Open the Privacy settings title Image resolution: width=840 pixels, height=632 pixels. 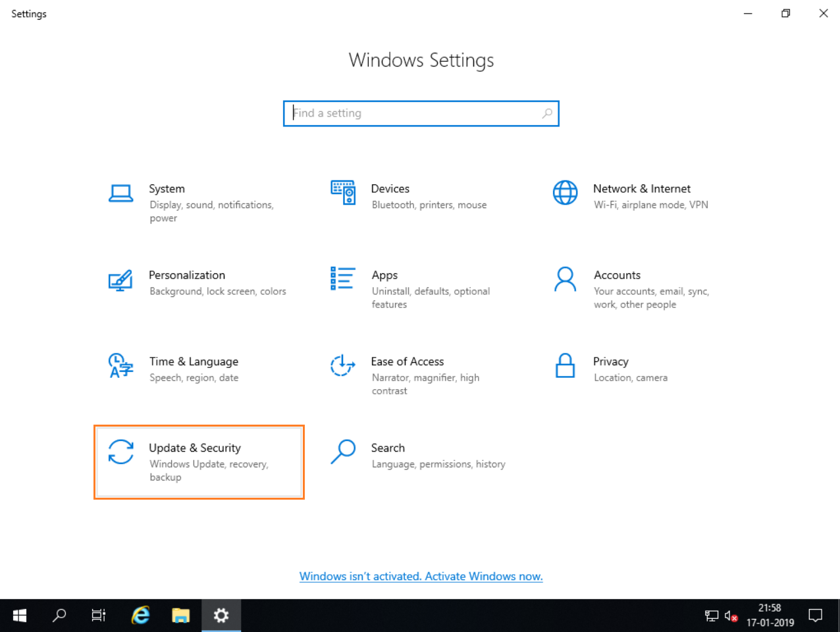(611, 361)
